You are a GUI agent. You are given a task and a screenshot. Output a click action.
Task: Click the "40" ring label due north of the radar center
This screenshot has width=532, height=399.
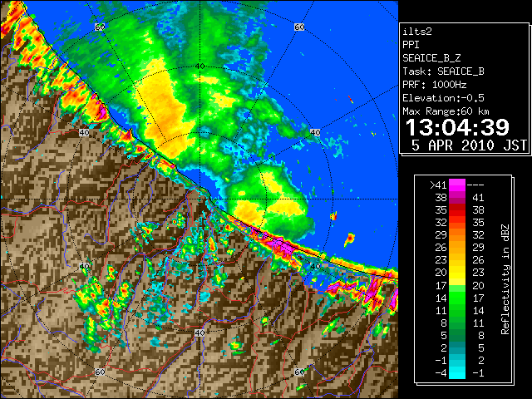click(199, 66)
